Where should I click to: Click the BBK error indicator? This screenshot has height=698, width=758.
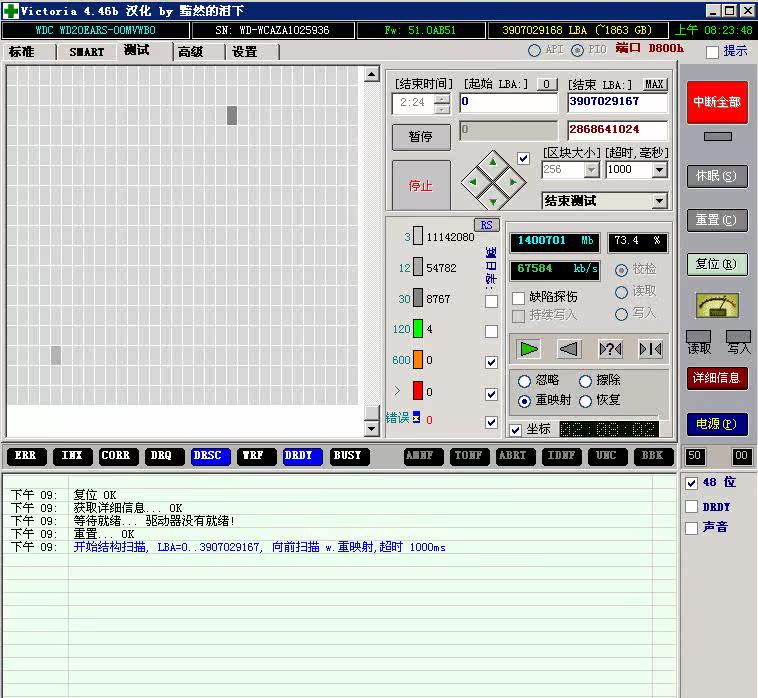pos(652,456)
